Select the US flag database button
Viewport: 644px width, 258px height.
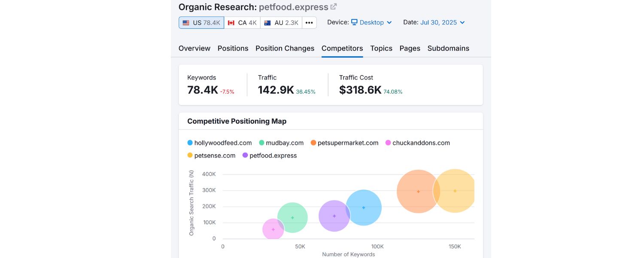(201, 23)
